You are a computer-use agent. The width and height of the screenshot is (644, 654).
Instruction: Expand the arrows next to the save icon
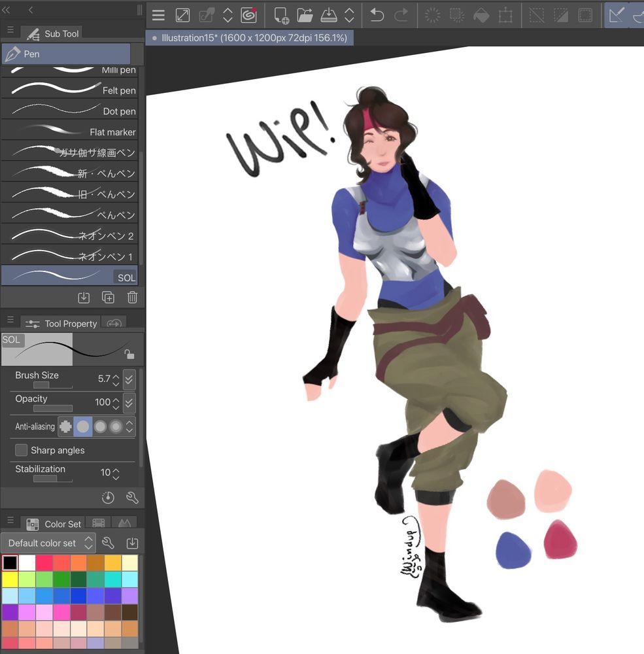coord(350,16)
